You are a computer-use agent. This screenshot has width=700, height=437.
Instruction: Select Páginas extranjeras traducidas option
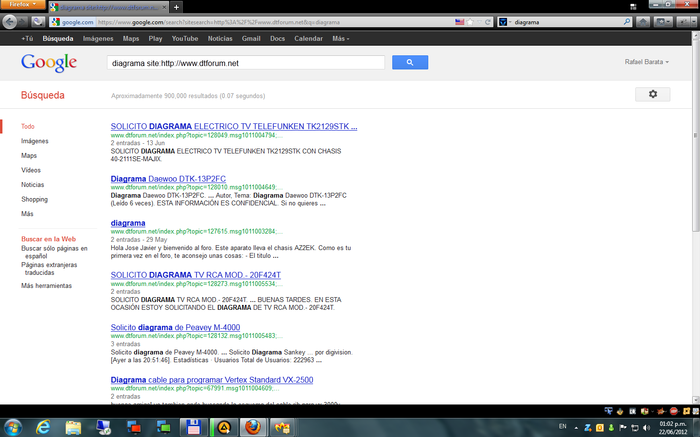(x=49, y=269)
